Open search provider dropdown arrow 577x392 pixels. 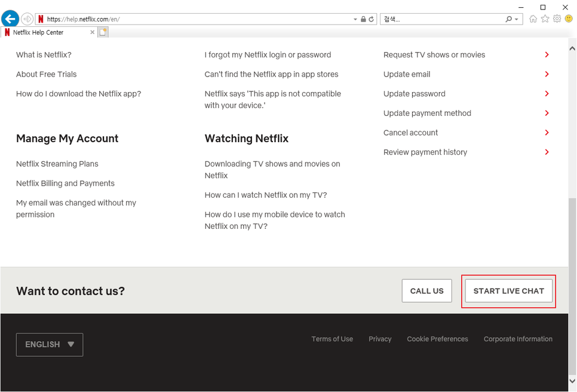coord(516,19)
